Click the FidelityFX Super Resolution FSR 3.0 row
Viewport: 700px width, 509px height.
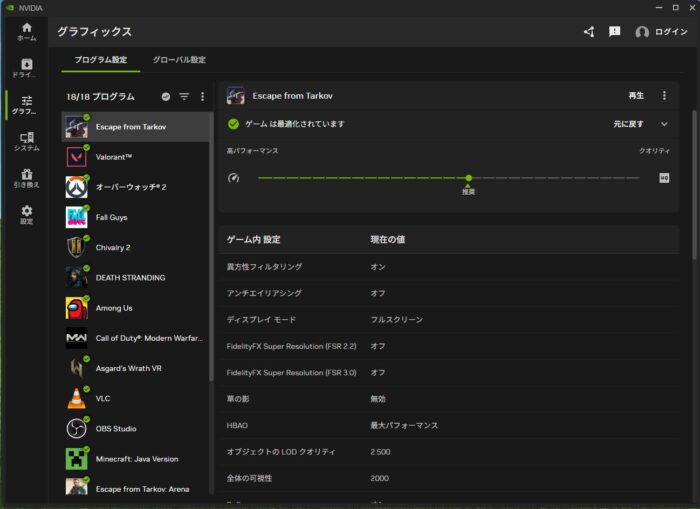[x=449, y=372]
